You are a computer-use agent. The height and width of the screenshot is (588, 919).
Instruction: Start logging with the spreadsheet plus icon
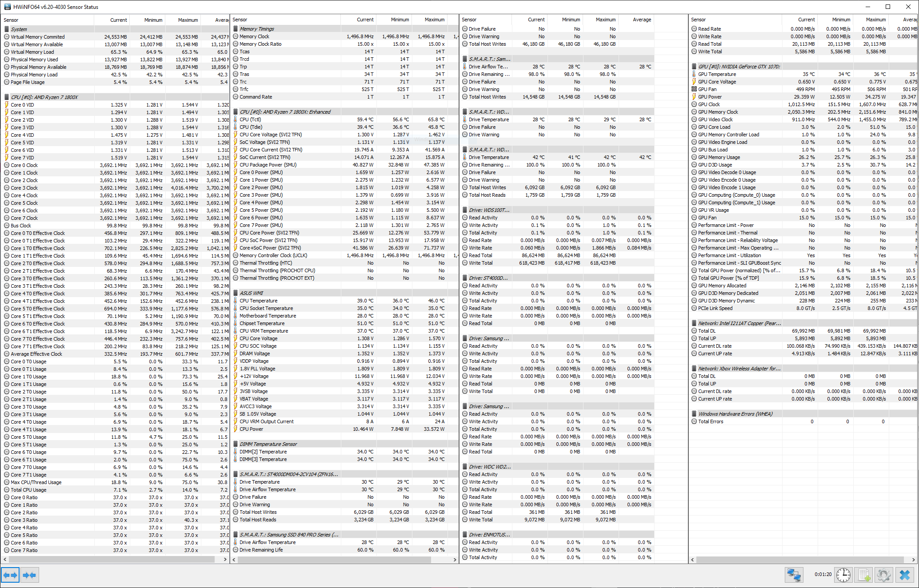[x=863, y=575]
